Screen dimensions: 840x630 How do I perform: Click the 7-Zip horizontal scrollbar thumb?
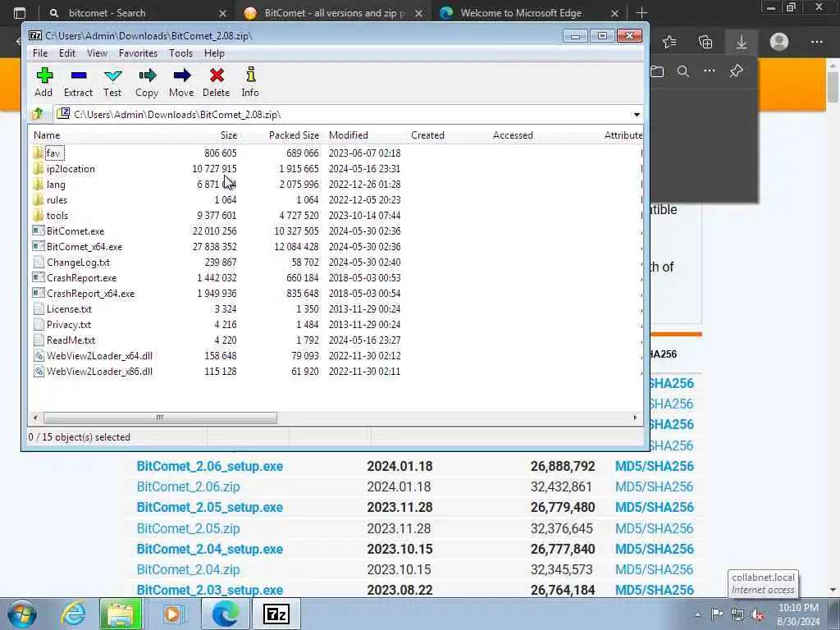click(x=160, y=418)
